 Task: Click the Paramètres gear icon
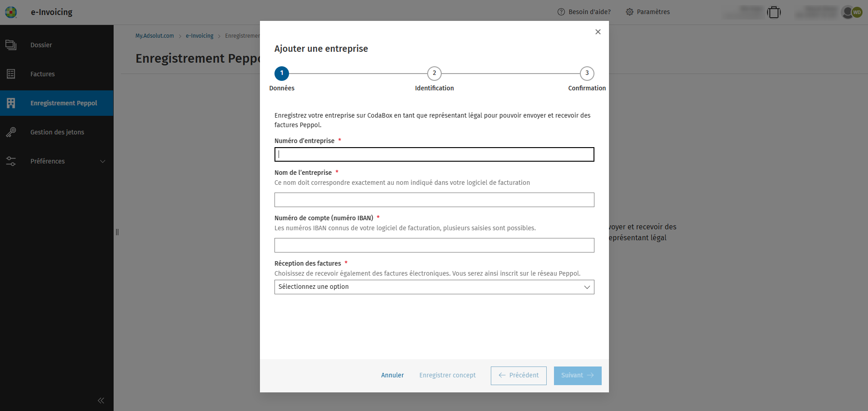tap(629, 12)
